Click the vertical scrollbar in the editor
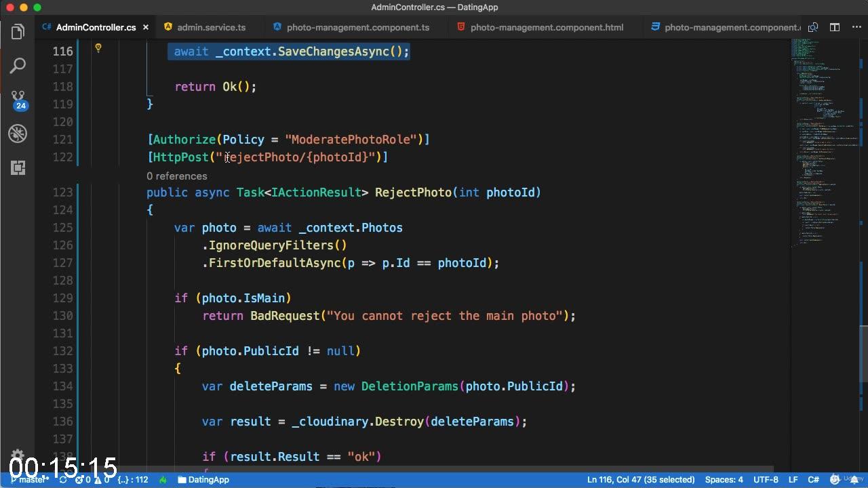The height and width of the screenshot is (488, 868). click(x=863, y=354)
